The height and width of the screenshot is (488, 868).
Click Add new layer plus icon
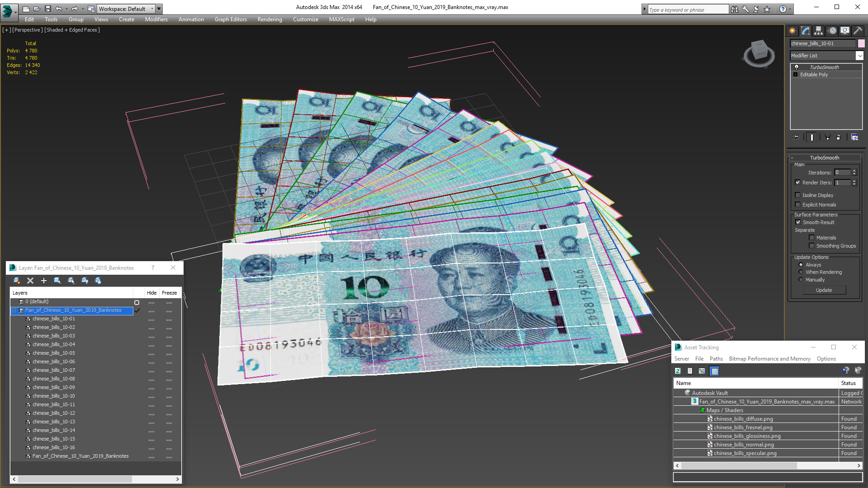[44, 281]
